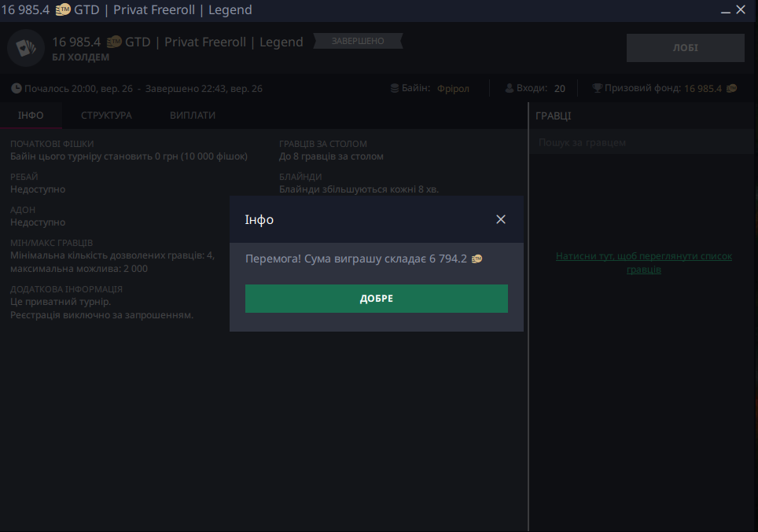Switch to the ІНФО tab
Viewport: 758px width, 532px height.
tap(31, 116)
